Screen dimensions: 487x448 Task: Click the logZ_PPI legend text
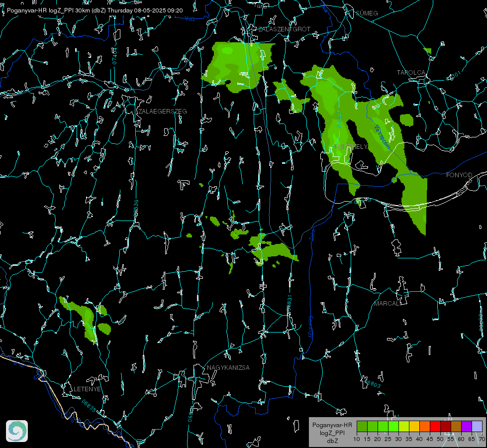[332, 433]
